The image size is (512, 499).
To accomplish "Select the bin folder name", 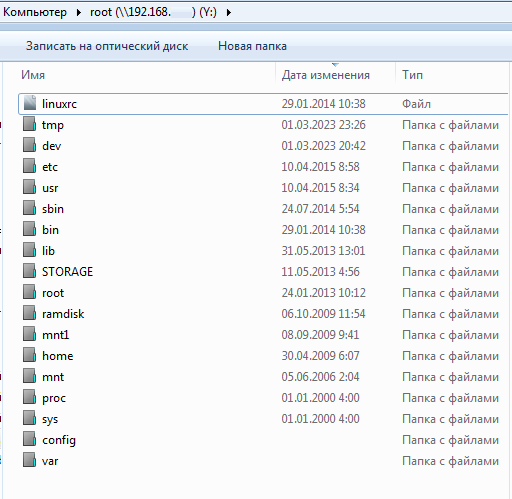I will point(50,230).
